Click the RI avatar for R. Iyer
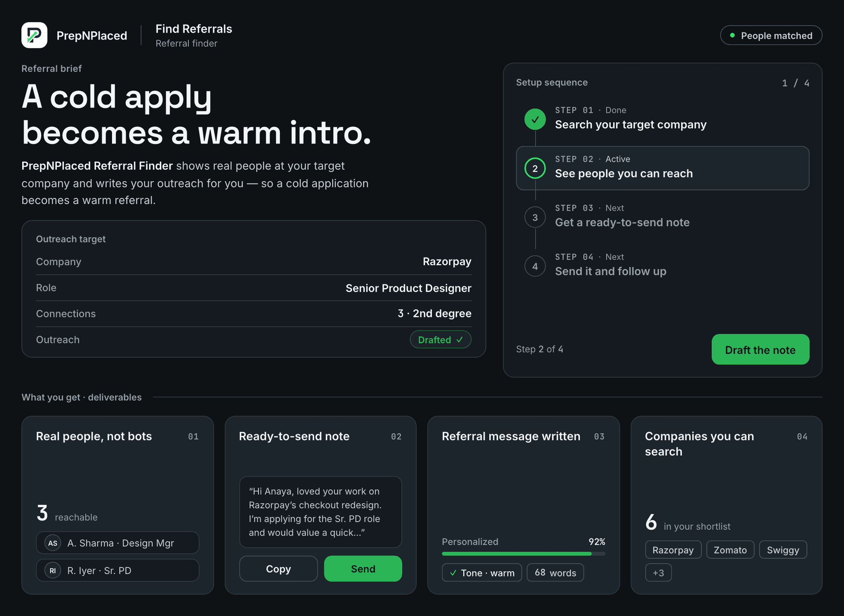The height and width of the screenshot is (616, 844). click(x=53, y=571)
